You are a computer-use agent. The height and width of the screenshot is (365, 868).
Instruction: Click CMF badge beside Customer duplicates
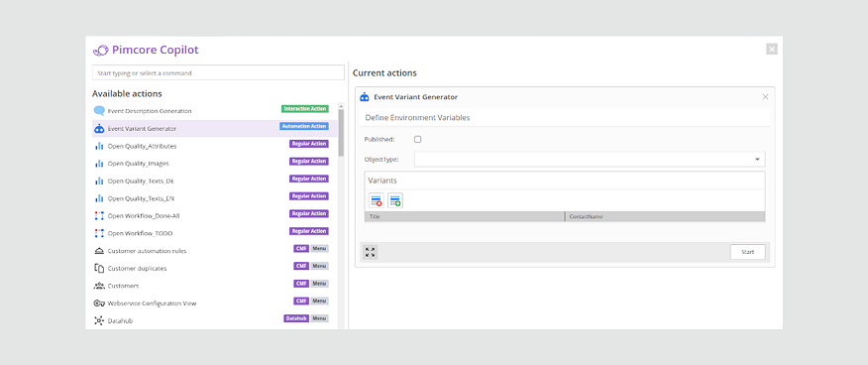coord(301,267)
